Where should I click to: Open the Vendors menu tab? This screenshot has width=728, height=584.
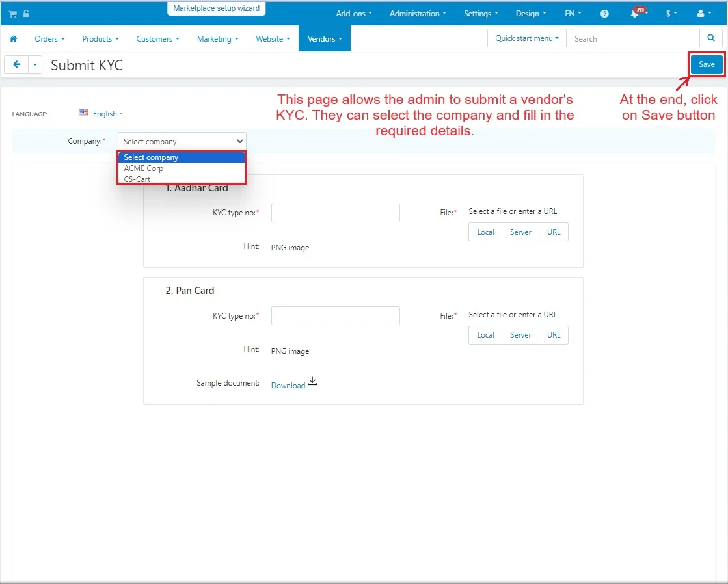point(325,39)
